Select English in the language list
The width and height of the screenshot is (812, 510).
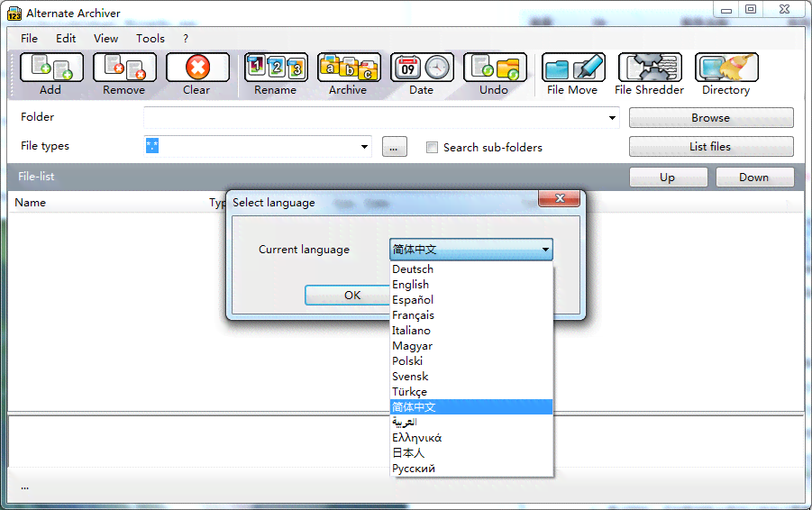[471, 285]
